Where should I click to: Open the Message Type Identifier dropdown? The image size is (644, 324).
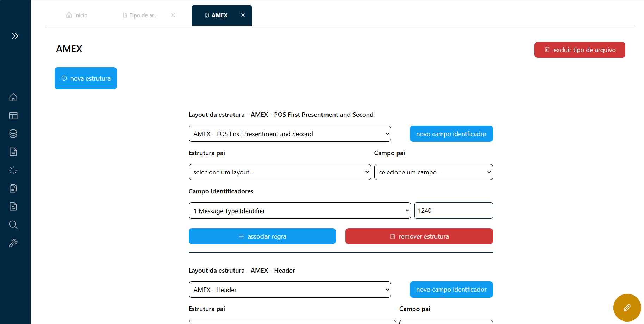300,211
